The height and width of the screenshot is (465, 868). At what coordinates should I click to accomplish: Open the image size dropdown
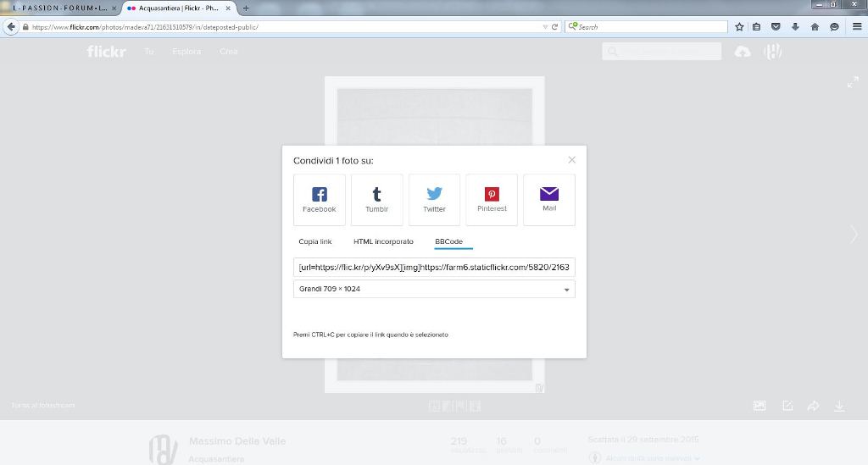point(434,289)
